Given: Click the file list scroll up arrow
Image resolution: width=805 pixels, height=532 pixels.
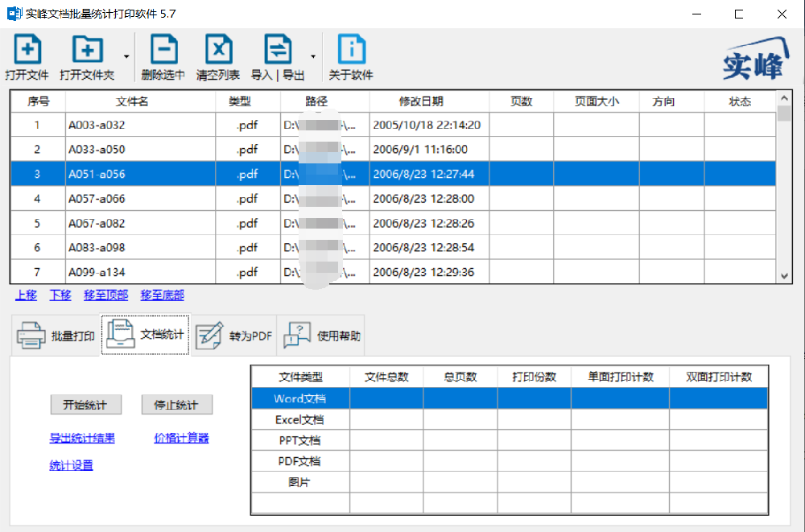Looking at the screenshot, I should 784,97.
